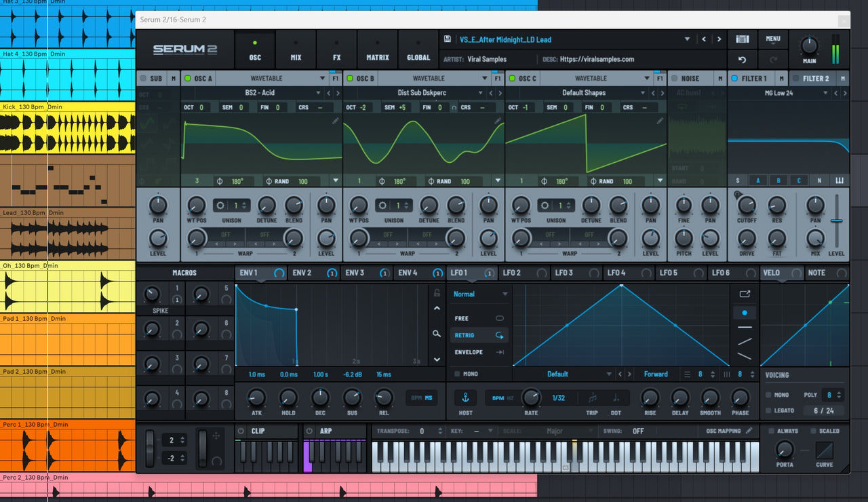
Task: Click the up chevron beside the envelope graph
Action: [437, 309]
